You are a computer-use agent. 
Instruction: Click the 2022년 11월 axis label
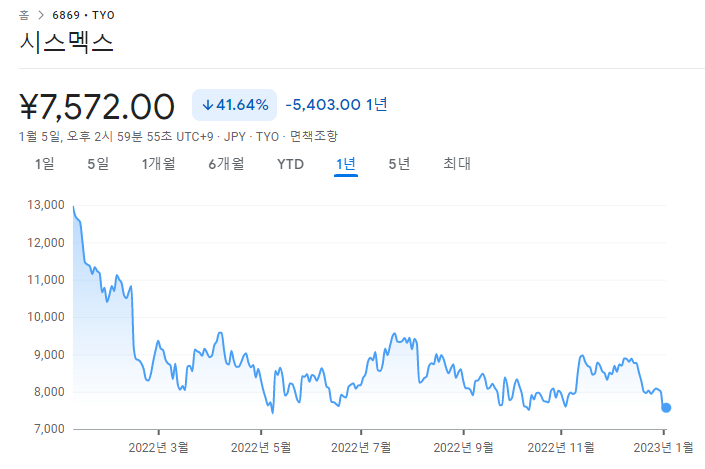(561, 448)
